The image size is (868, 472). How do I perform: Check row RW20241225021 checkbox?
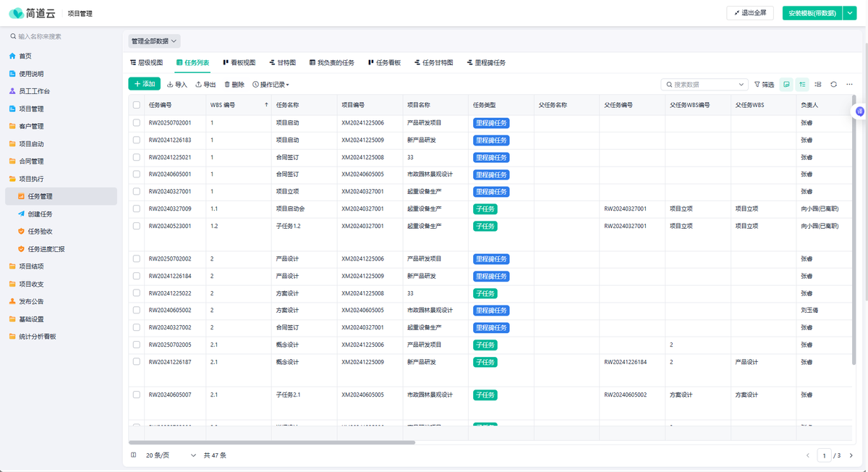[137, 157]
